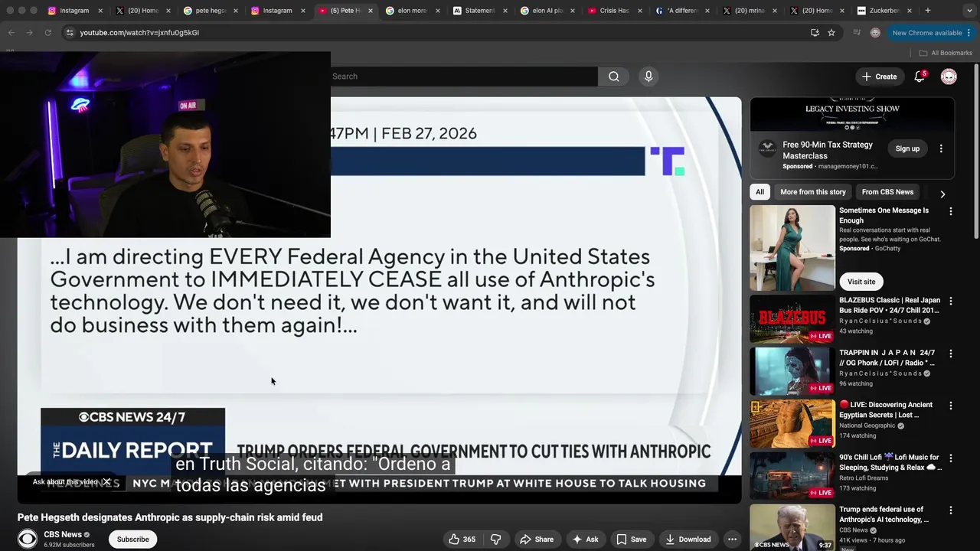Select 'More from this story' chip
Image resolution: width=980 pixels, height=551 pixels.
(x=813, y=192)
